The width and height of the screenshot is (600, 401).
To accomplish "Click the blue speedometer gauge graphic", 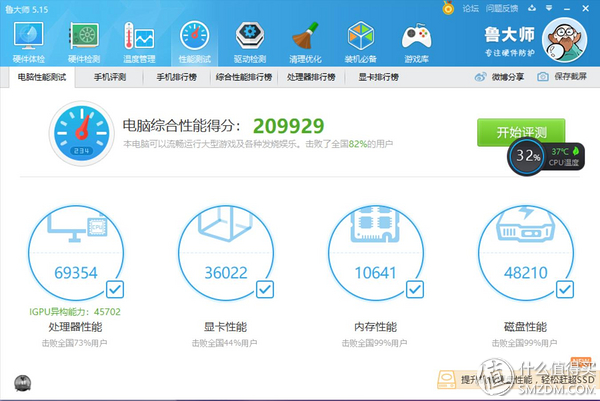I will [82, 133].
